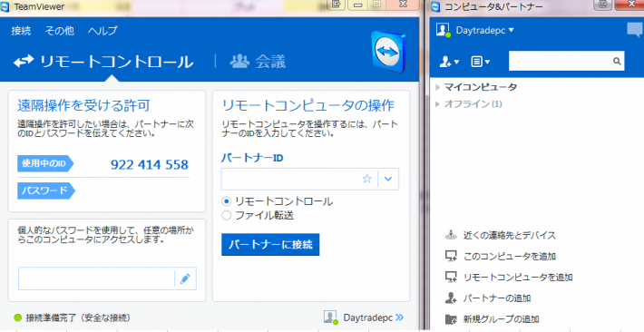Screen dimensions: 644x332
Task: Open the その他 menu
Action: [x=60, y=31]
